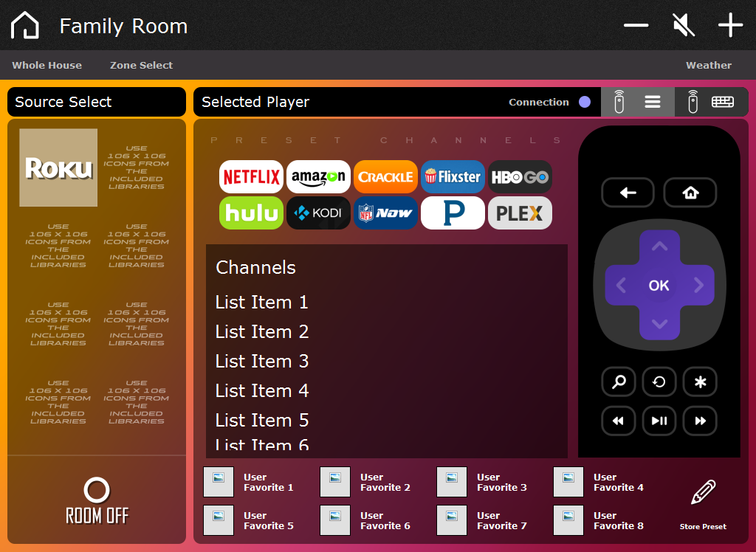
Task: Select User Favorite 2
Action: click(x=365, y=482)
